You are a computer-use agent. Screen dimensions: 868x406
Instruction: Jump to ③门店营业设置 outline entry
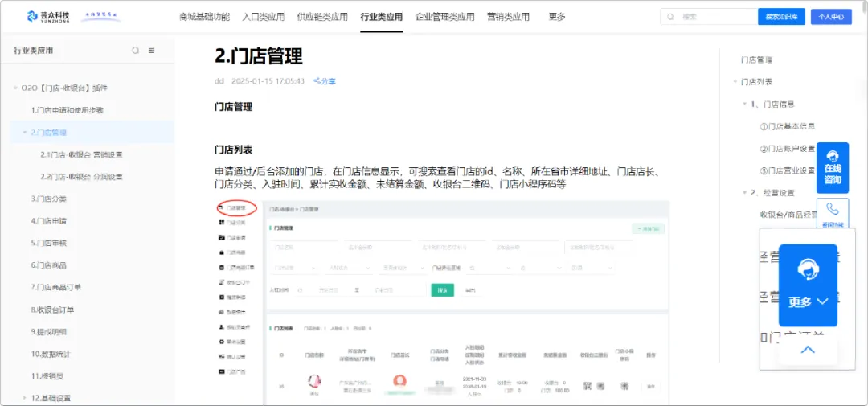pyautogui.click(x=788, y=170)
